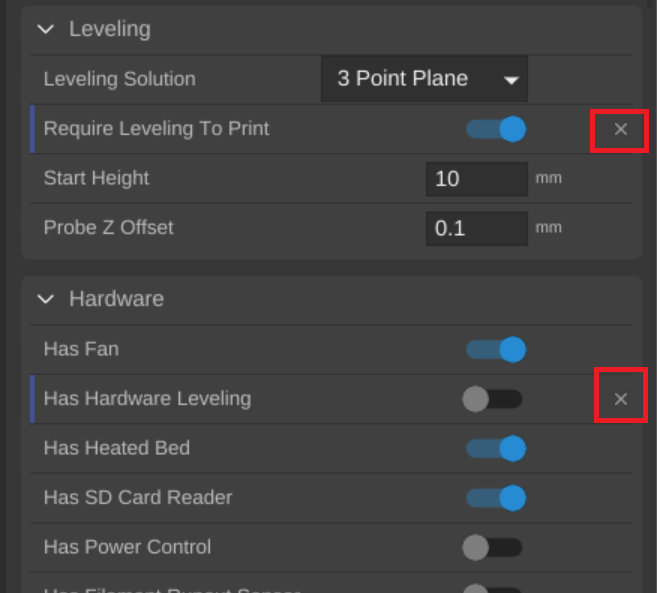Open the Leveling Solution dropdown
This screenshot has width=657, height=593.
coord(424,79)
